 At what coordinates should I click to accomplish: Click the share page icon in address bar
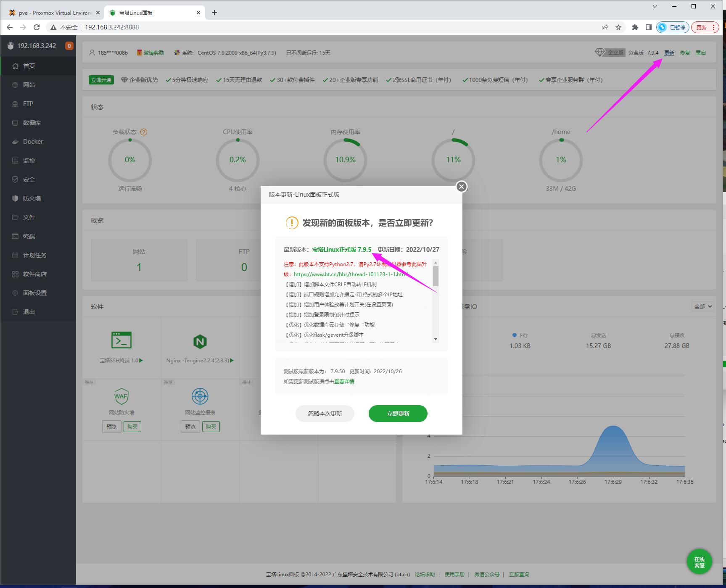point(605,27)
